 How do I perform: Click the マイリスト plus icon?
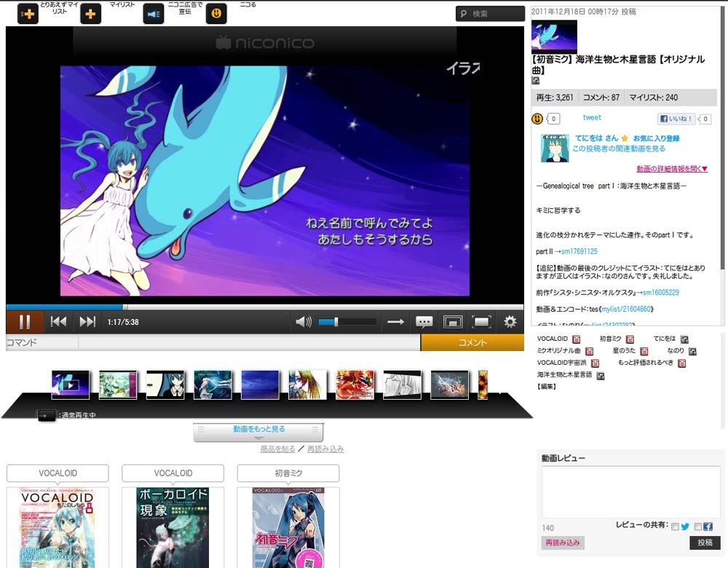click(90, 14)
